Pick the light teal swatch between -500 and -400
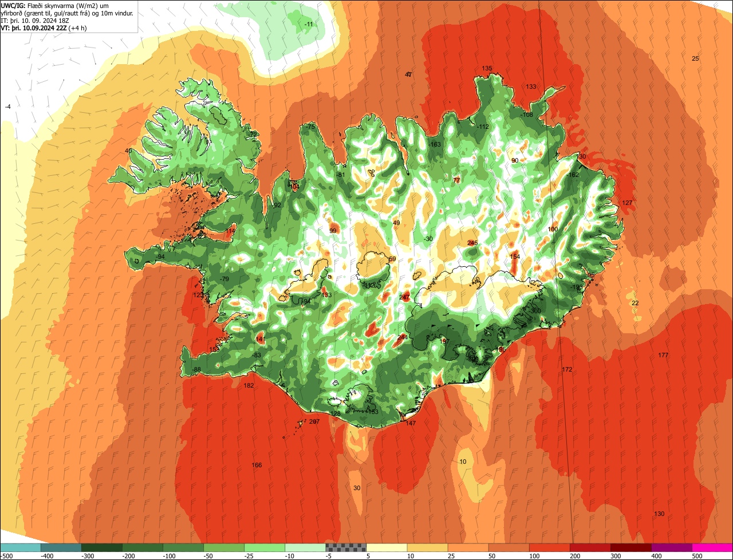 [21, 547]
